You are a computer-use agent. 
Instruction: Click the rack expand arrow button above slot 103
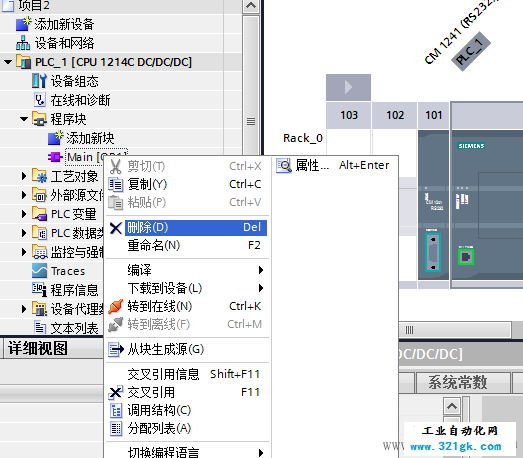pos(348,87)
